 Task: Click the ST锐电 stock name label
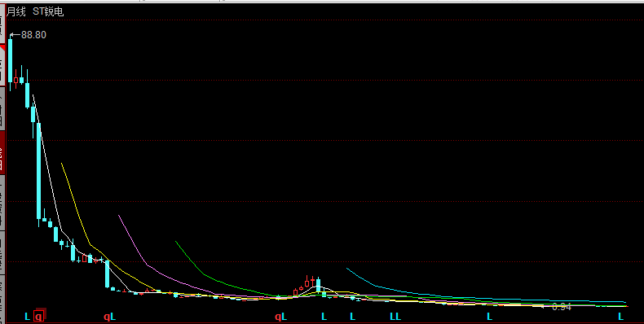coord(48,11)
